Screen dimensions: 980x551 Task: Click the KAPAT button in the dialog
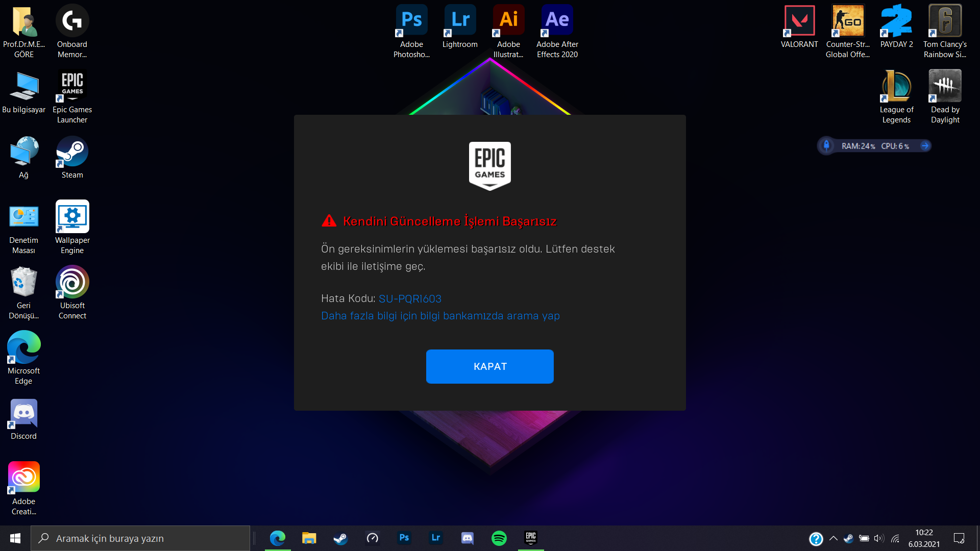[489, 366]
